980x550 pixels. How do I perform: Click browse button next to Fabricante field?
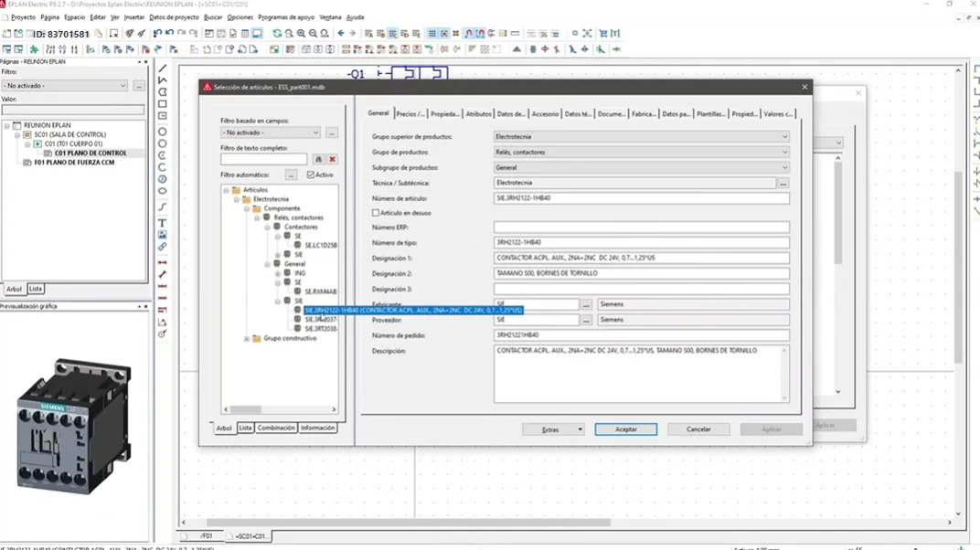pos(586,304)
